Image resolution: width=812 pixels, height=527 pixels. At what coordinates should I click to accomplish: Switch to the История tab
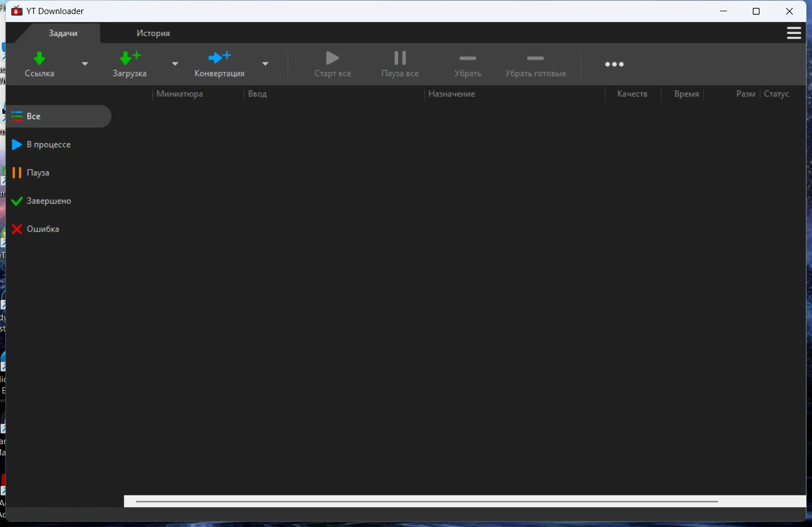coord(153,33)
